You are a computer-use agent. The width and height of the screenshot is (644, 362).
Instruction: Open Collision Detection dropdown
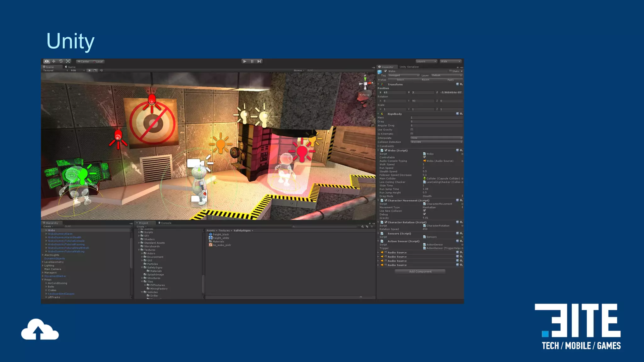click(436, 142)
